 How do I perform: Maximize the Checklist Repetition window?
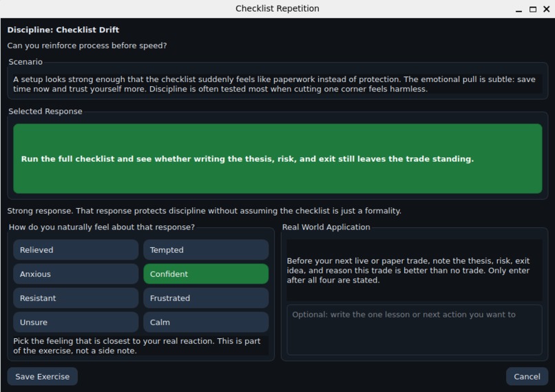coord(533,9)
